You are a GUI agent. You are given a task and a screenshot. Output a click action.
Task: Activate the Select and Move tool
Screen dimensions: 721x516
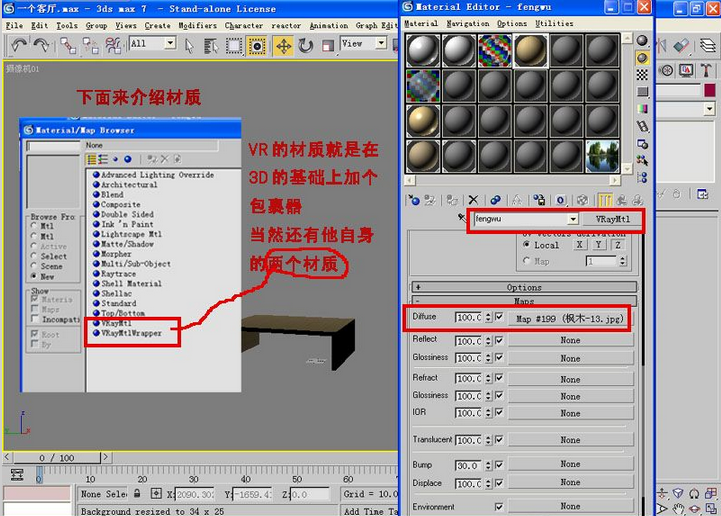(283, 46)
